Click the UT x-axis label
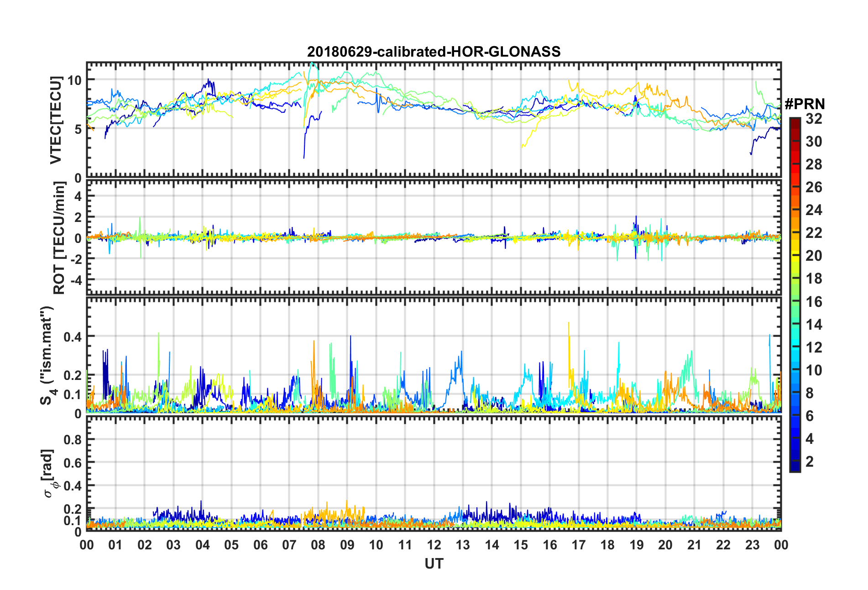The width and height of the screenshot is (868, 590). pyautogui.click(x=434, y=564)
